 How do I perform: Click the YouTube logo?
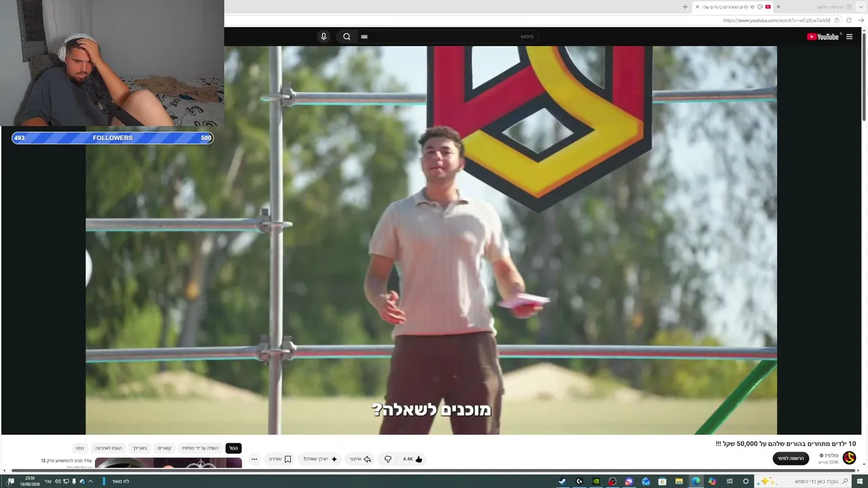(823, 37)
